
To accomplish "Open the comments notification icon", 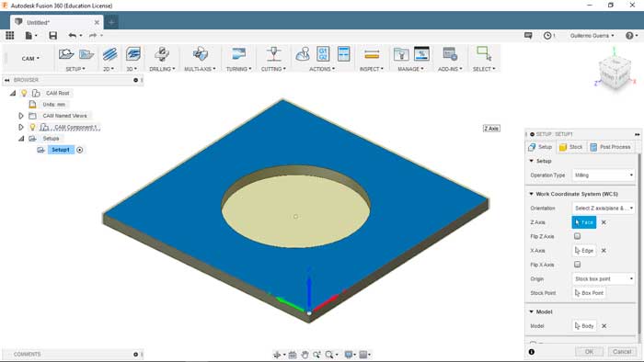I will tap(528, 36).
